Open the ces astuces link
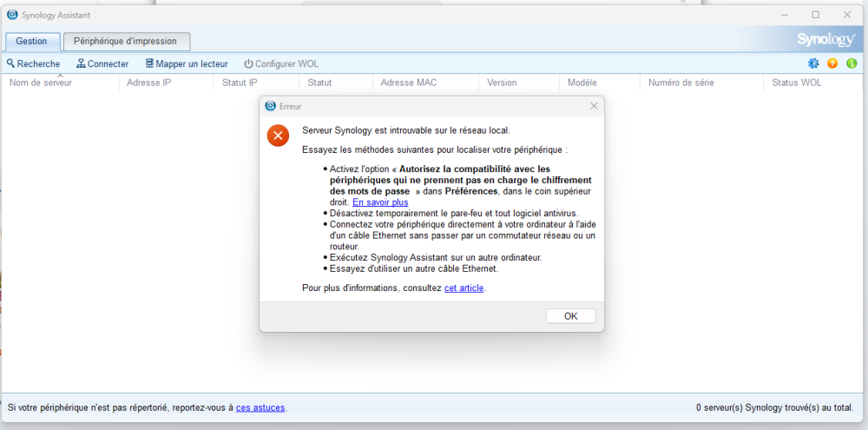 click(260, 407)
